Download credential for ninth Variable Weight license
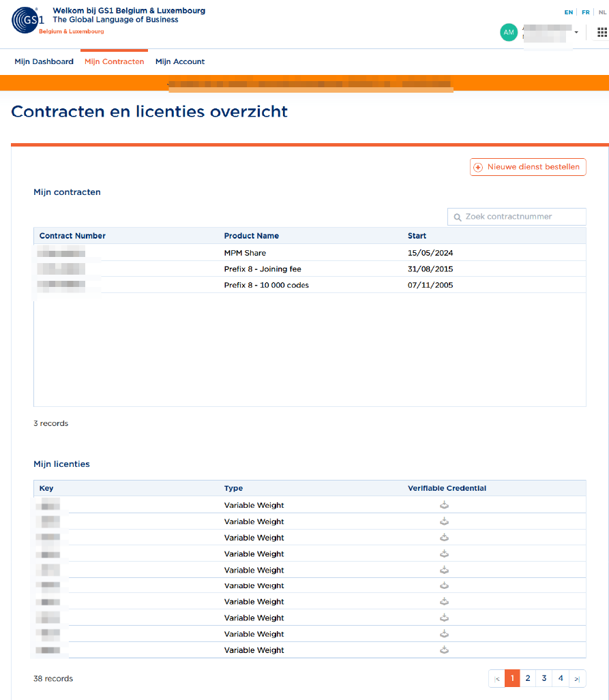Screen dimensions: 609x700 444,633
